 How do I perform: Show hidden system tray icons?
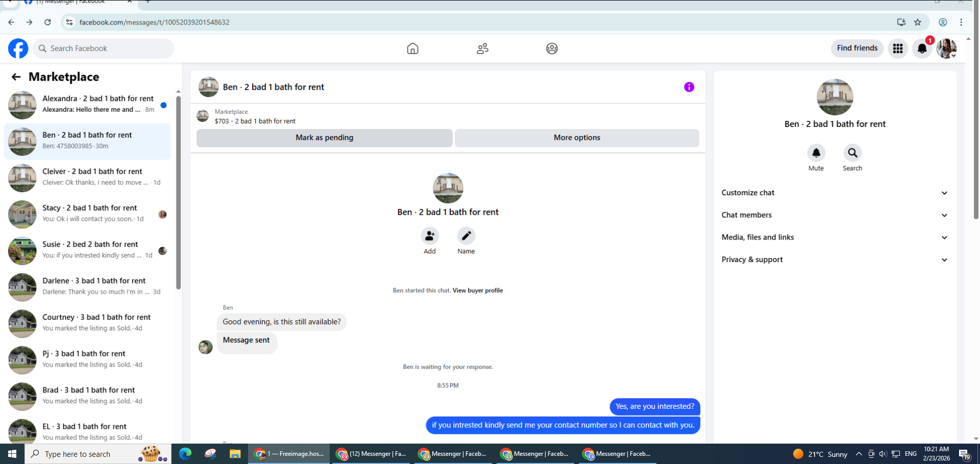(x=859, y=454)
